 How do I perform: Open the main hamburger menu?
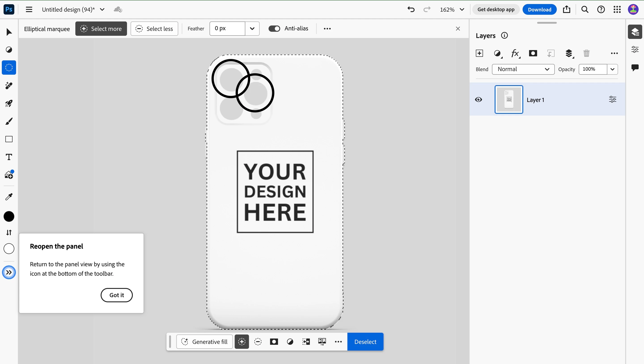[29, 9]
